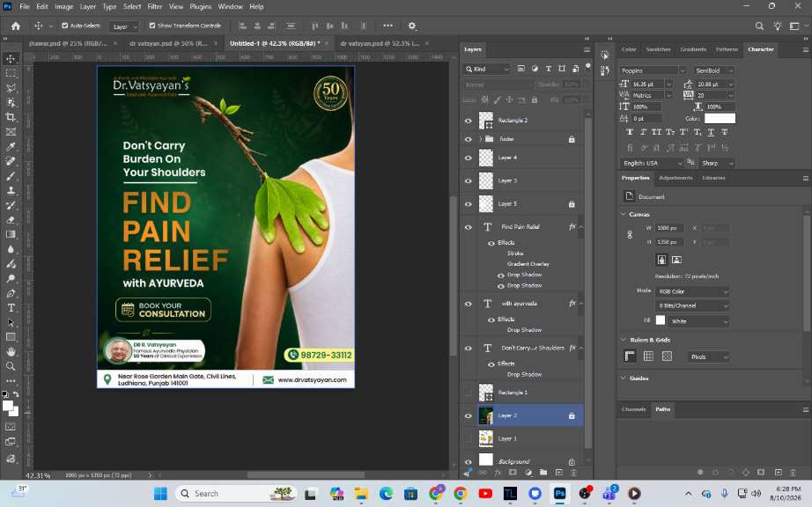Open the Poppins font family dropdown
The height and width of the screenshot is (507, 812).
click(653, 70)
